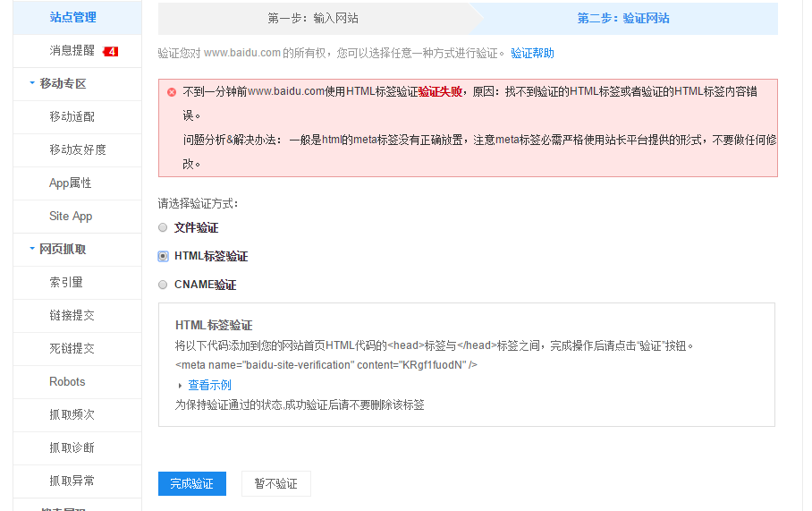
Task: Collapse the 网页抓取 sidebar section
Action: pyautogui.click(x=32, y=250)
